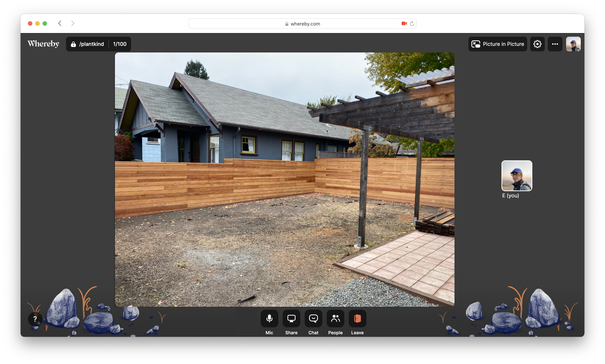Screen dimensions: 605x364
Task: Leave the meeting room
Action: point(357,318)
